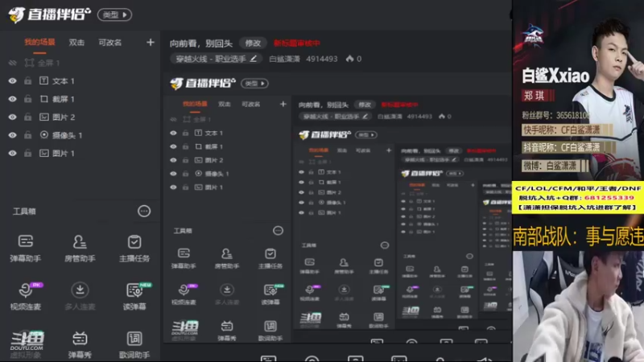Switch to 我的场景 tab in the outermost window
Screen dimensions: 644x362
(x=39, y=43)
